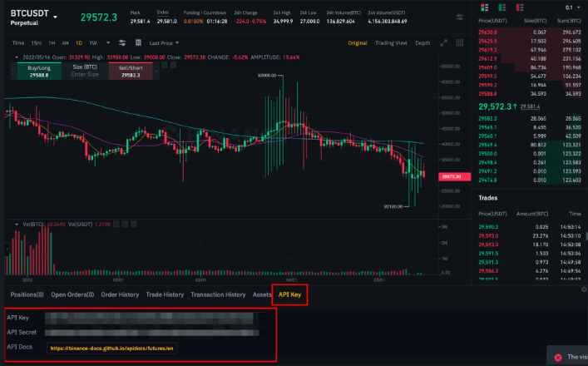Screen dimensions: 588x366
Task: Open the chart indicators settings icon
Action: point(123,42)
